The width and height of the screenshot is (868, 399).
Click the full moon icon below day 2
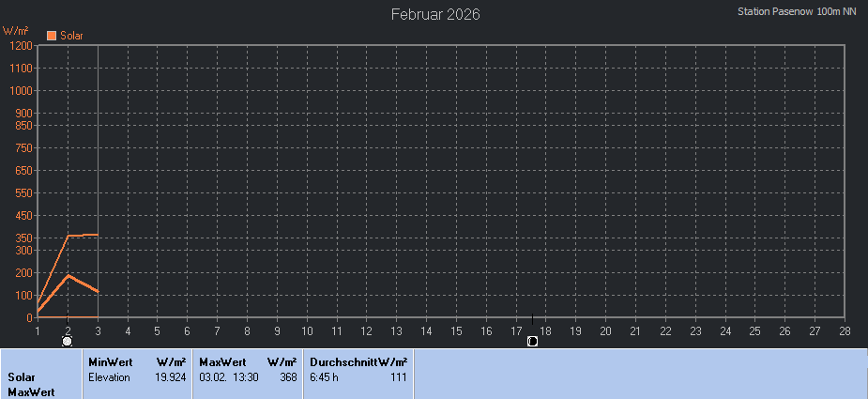point(68,341)
